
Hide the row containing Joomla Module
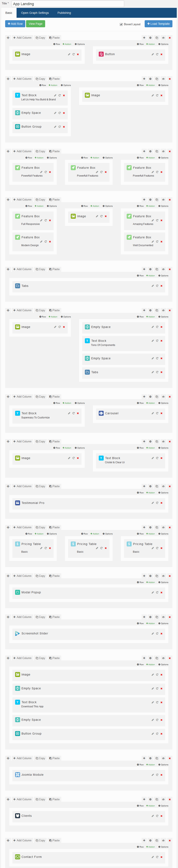pos(164,759)
